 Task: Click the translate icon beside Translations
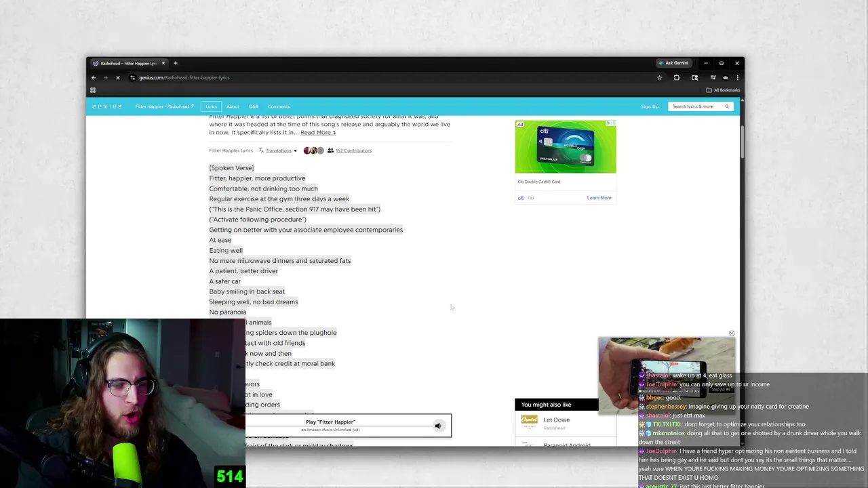point(261,150)
